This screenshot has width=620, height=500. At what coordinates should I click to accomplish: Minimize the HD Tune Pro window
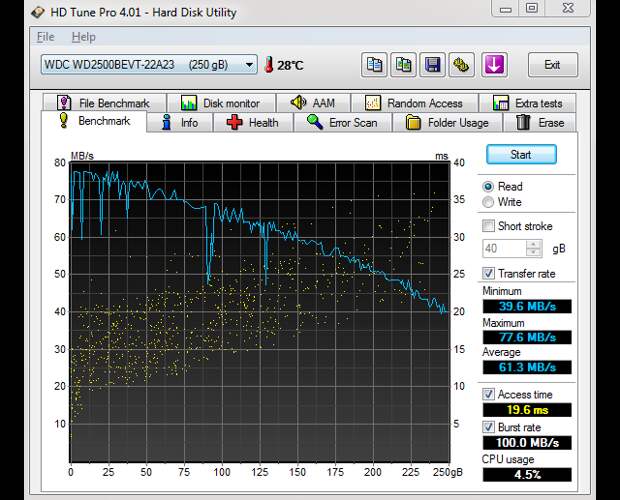505,8
